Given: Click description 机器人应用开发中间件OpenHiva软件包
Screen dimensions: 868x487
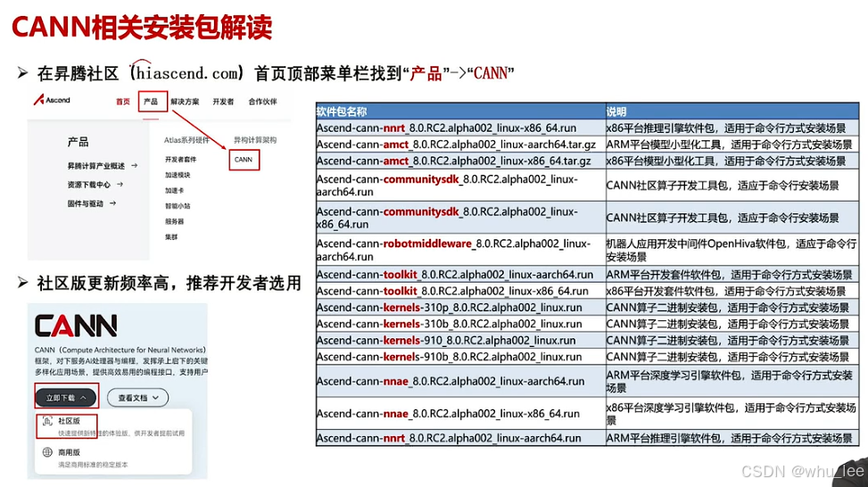Looking at the screenshot, I should (x=732, y=250).
